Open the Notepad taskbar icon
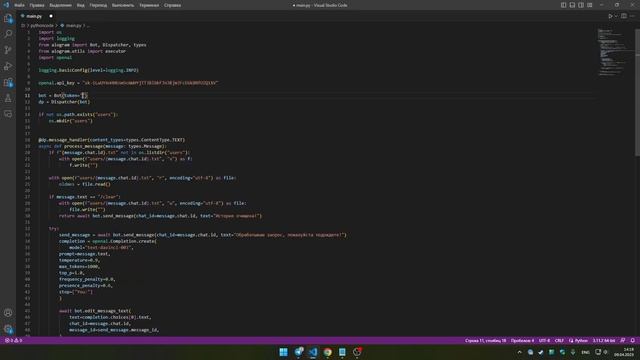640x360 pixels. (342, 352)
